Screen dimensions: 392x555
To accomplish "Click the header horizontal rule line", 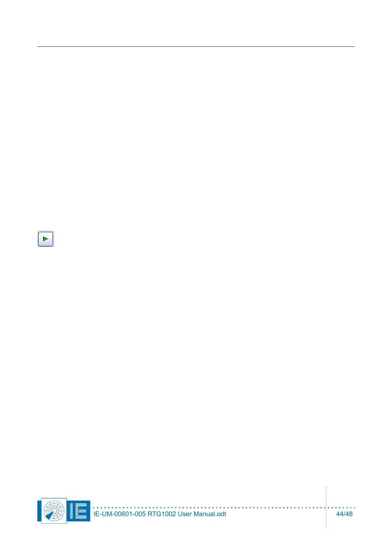I will click(196, 46).
